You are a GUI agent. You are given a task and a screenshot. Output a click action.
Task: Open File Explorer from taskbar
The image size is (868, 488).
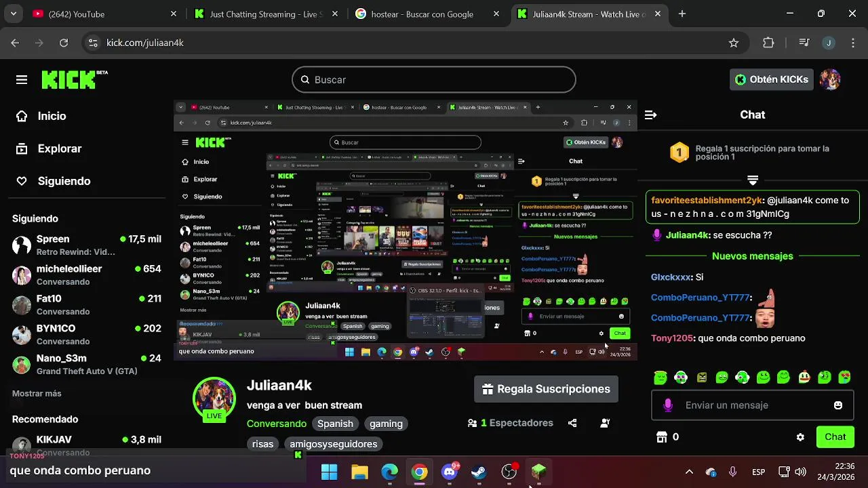(359, 472)
